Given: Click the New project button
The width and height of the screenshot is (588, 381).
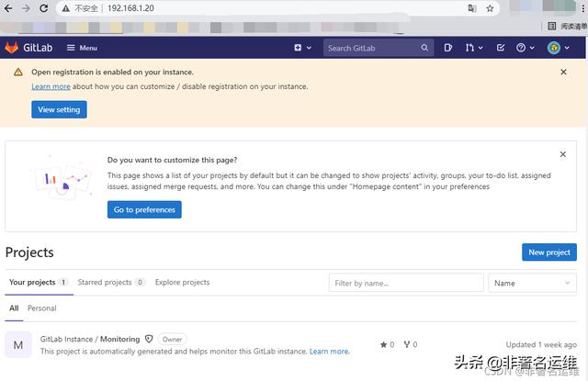Looking at the screenshot, I should click(x=549, y=252).
